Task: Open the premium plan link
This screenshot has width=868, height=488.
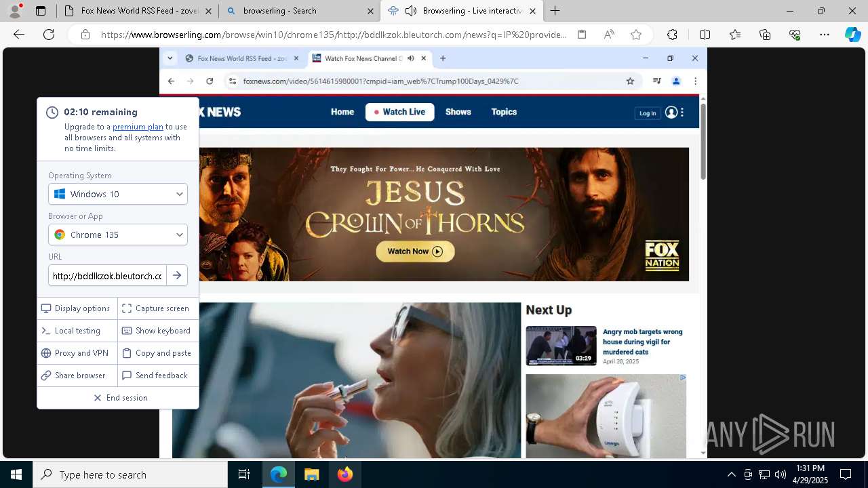Action: pos(138,127)
